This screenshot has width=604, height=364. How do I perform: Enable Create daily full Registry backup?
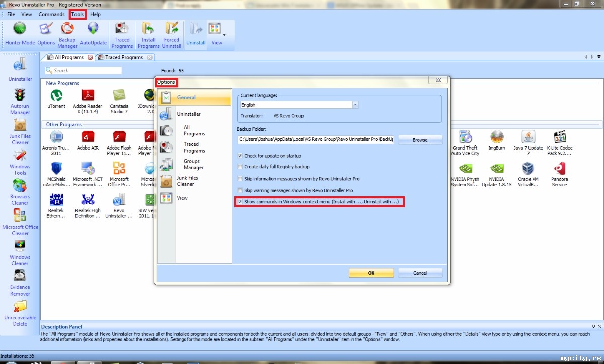coord(240,166)
